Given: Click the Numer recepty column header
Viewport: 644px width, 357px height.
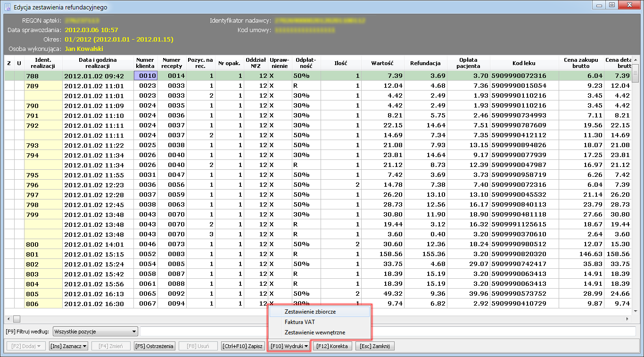Looking at the screenshot, I should click(172, 63).
